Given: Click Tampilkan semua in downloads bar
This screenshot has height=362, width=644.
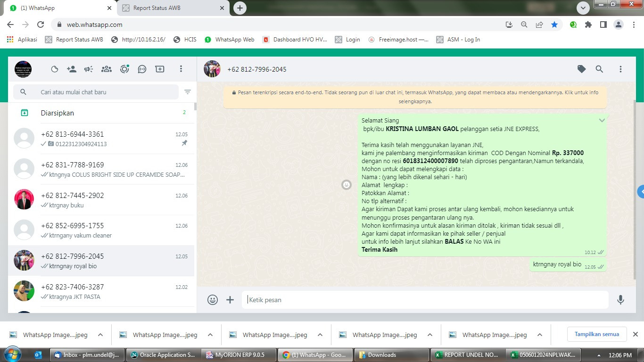Looking at the screenshot, I should [x=596, y=334].
